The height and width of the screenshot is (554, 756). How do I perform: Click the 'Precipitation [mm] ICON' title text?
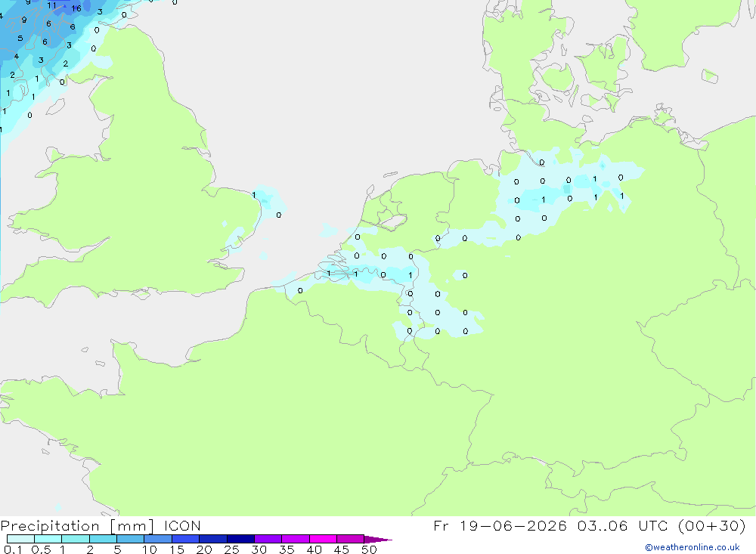pyautogui.click(x=101, y=526)
